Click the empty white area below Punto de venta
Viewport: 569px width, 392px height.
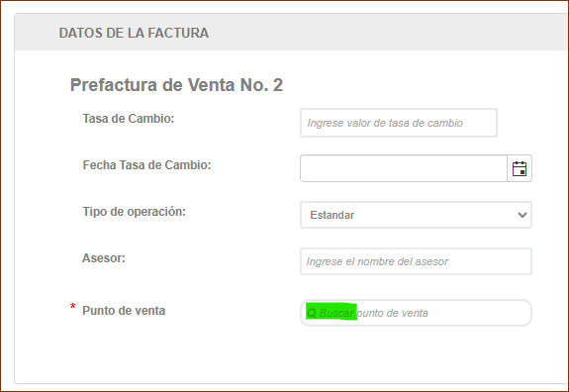[290, 354]
